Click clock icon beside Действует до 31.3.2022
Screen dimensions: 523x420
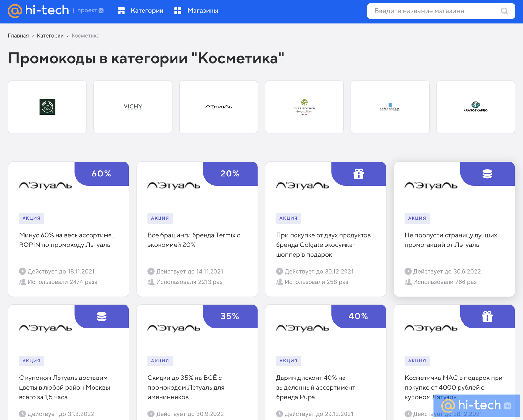tap(22, 414)
